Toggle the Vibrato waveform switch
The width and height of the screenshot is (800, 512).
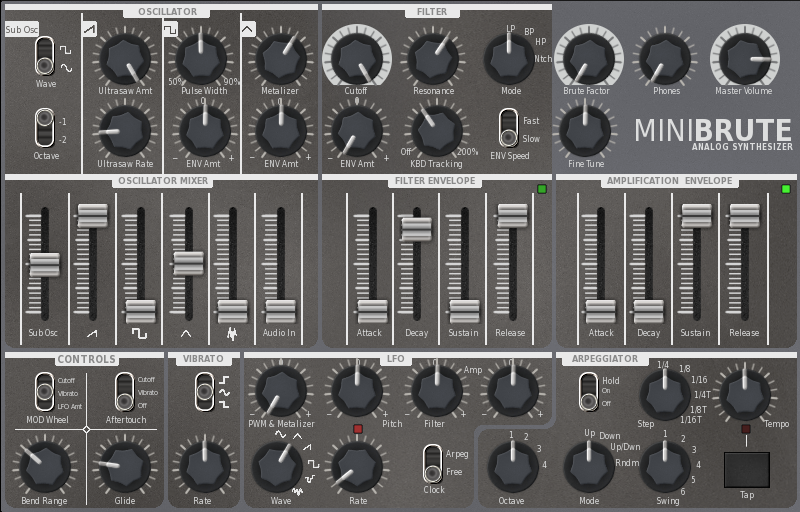[205, 392]
